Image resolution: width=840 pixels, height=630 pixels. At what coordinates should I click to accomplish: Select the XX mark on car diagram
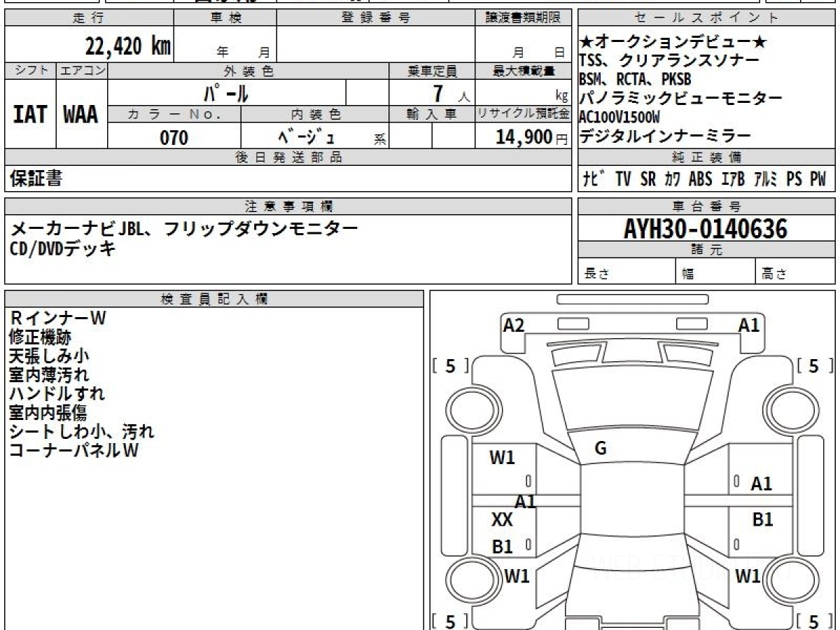(x=502, y=520)
